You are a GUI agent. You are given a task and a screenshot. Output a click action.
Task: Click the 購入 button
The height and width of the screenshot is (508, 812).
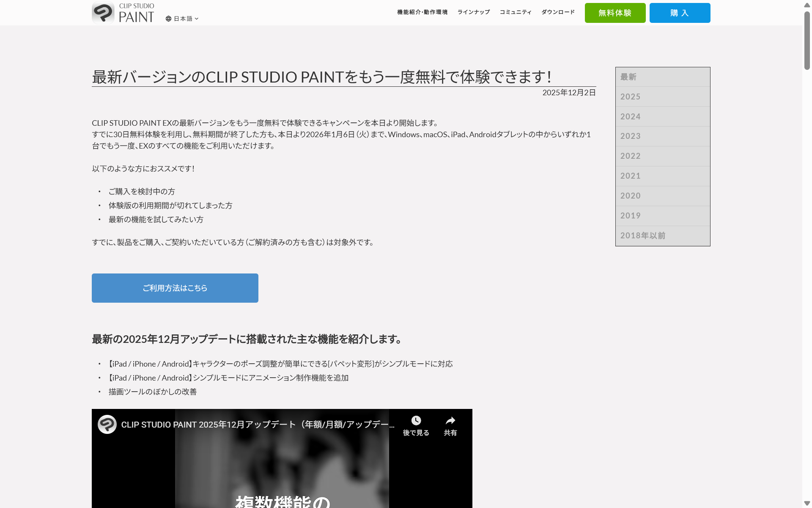pos(679,13)
